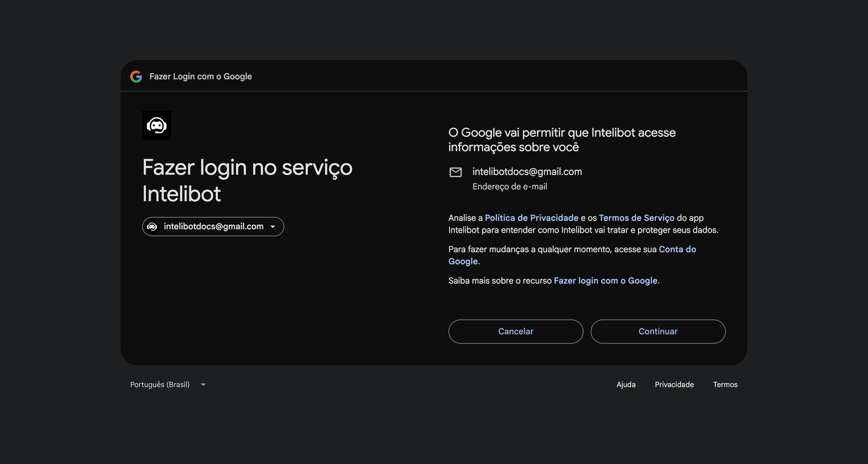The height and width of the screenshot is (464, 868).
Task: Click the 'O Google vai permitir que Intelibot acesse' heading
Action: [562, 140]
